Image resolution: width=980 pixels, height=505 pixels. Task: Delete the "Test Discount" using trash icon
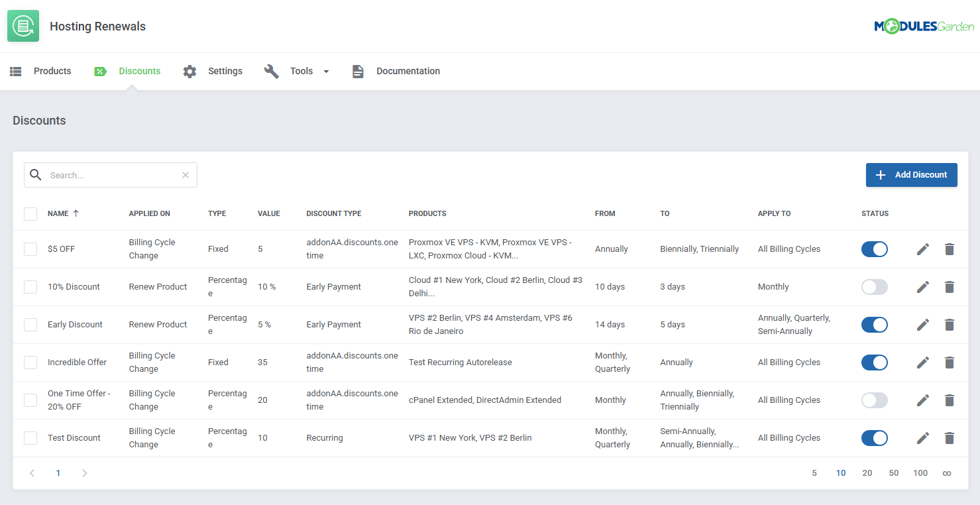950,437
